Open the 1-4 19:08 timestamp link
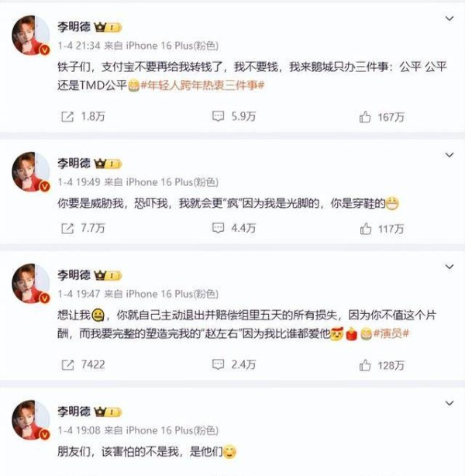This screenshot has width=465, height=476. [x=79, y=430]
